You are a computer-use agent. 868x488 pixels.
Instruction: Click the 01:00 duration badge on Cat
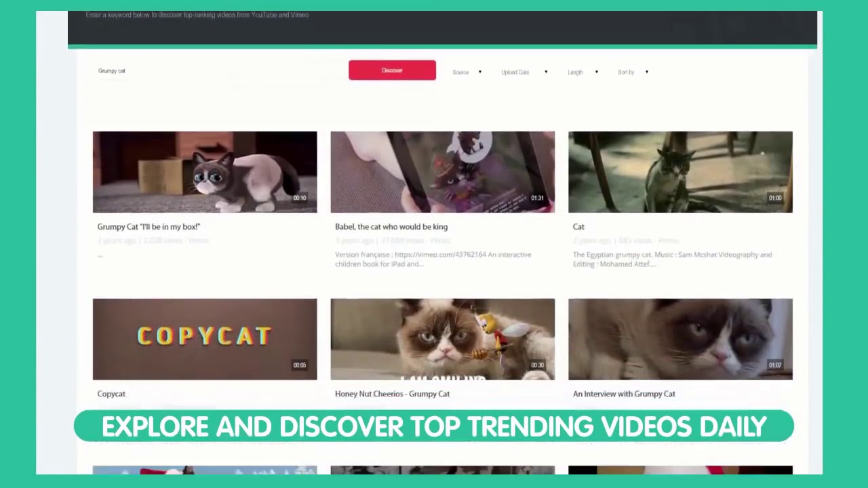775,198
